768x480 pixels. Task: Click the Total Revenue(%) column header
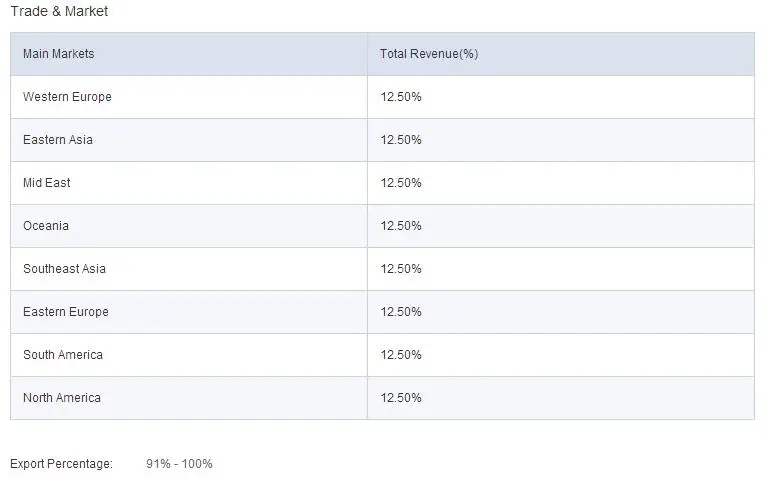point(429,54)
